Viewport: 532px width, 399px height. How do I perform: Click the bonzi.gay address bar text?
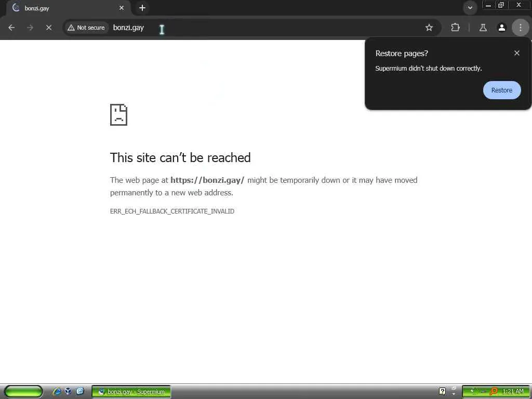point(128,28)
